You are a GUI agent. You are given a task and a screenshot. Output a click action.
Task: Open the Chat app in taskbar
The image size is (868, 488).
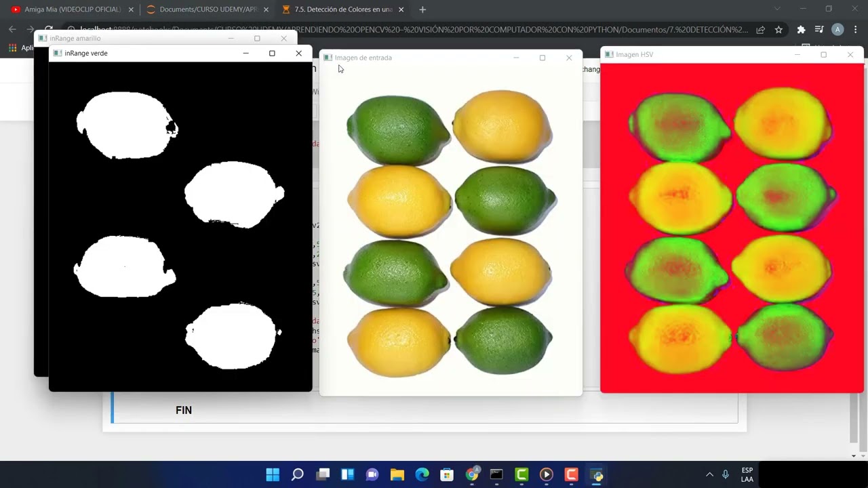point(372,474)
